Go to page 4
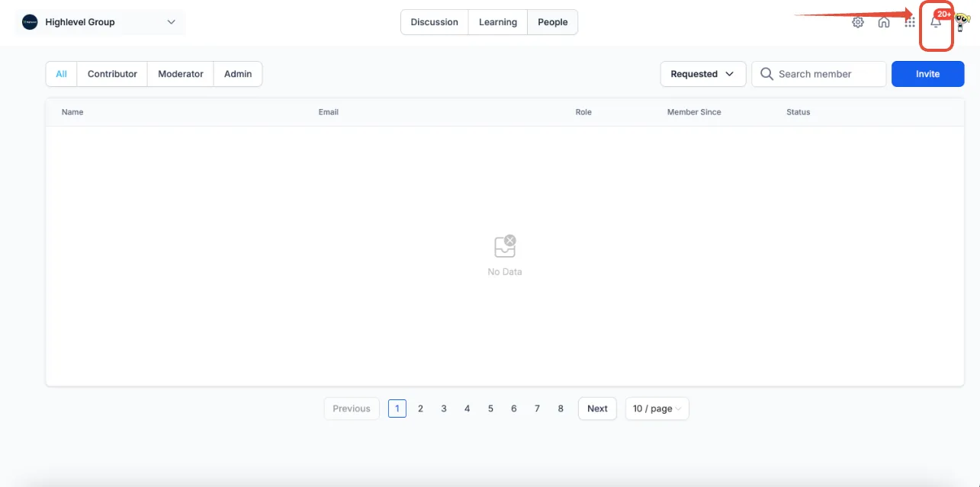Screen dimensions: 980x487 click(467, 409)
